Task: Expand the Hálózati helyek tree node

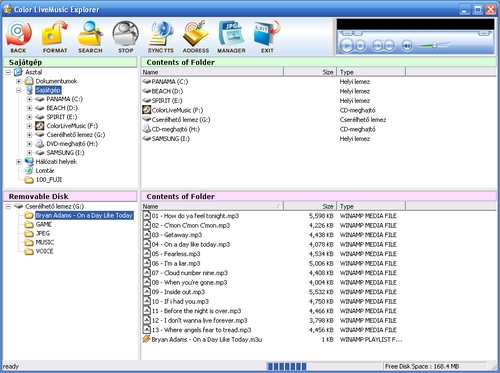Action: coord(19,162)
